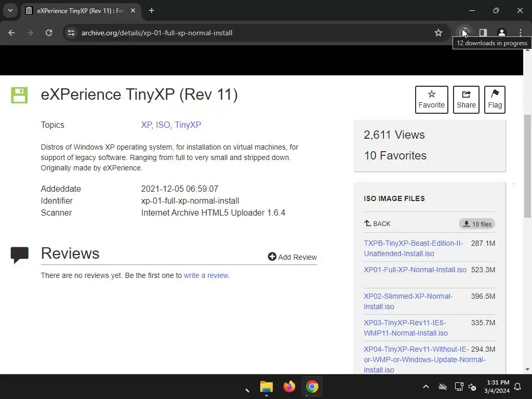Open the taskbar clock 1:31 PM
532x399 pixels.
pos(497,387)
